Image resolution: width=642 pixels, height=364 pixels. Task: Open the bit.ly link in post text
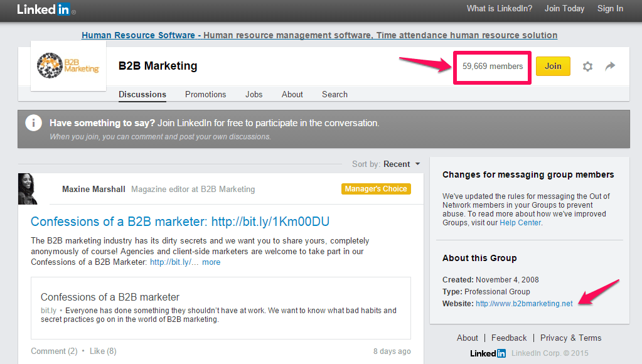pos(174,262)
